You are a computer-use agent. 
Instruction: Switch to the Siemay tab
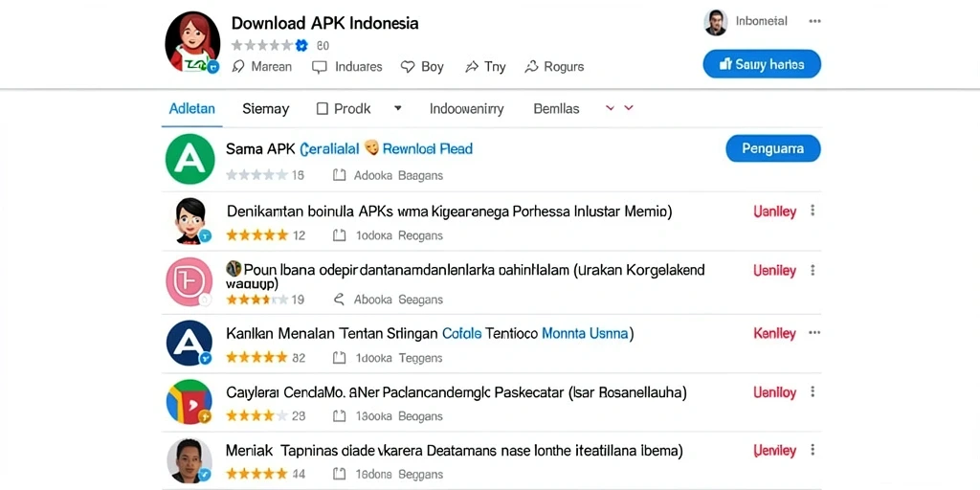(266, 109)
